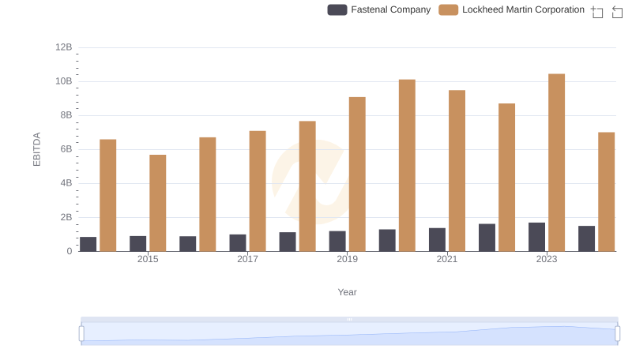632x364 pixels.
Task: Click the left handle of the range slider
Action: [81, 334]
